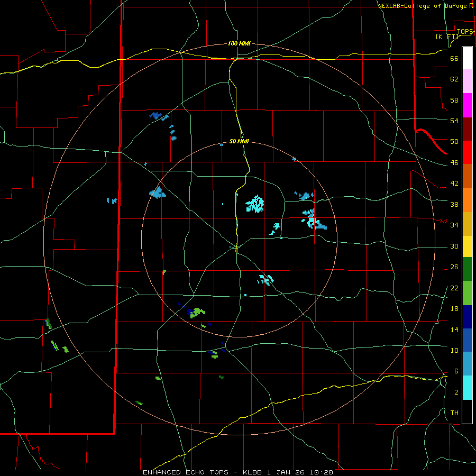Image resolution: width=476 pixels, height=476 pixels.
Task: Click the white swatch in the tops scale
Action: [x=467, y=58]
